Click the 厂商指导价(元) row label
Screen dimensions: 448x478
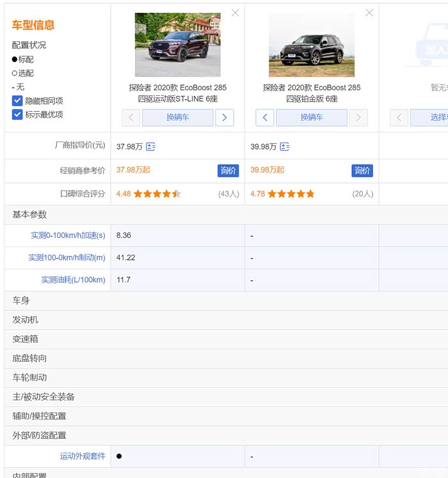80,145
